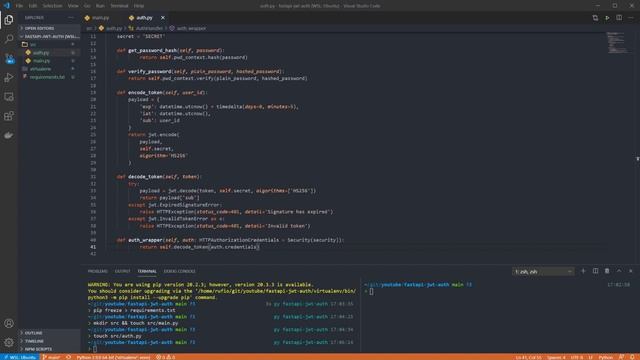Click the feedback icon in status bar
The image size is (640, 360).
point(621,357)
